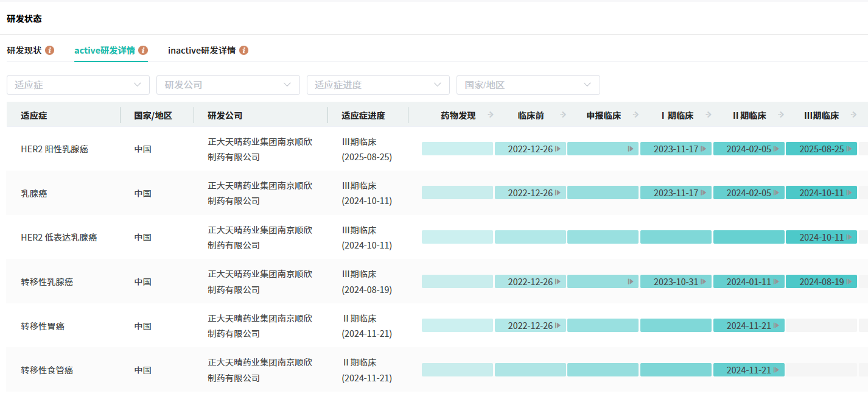Open the 研发公司 filter dropdown
868x399 pixels.
coord(228,85)
